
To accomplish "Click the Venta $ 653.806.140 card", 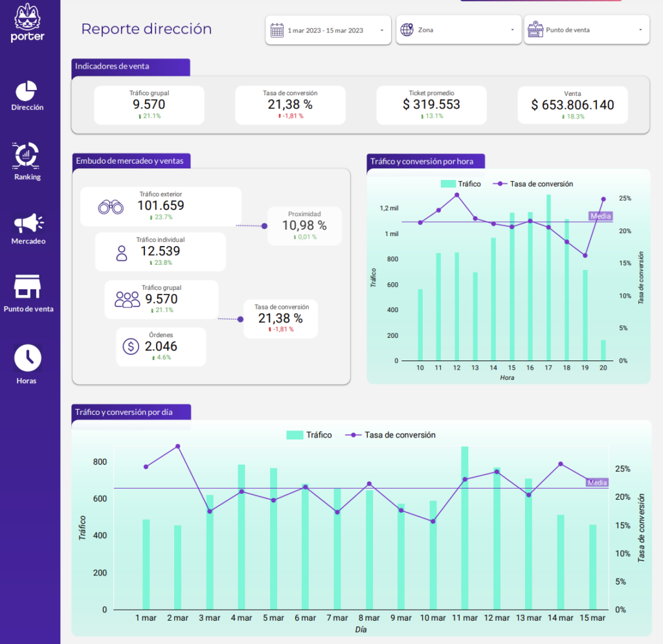I will click(572, 104).
